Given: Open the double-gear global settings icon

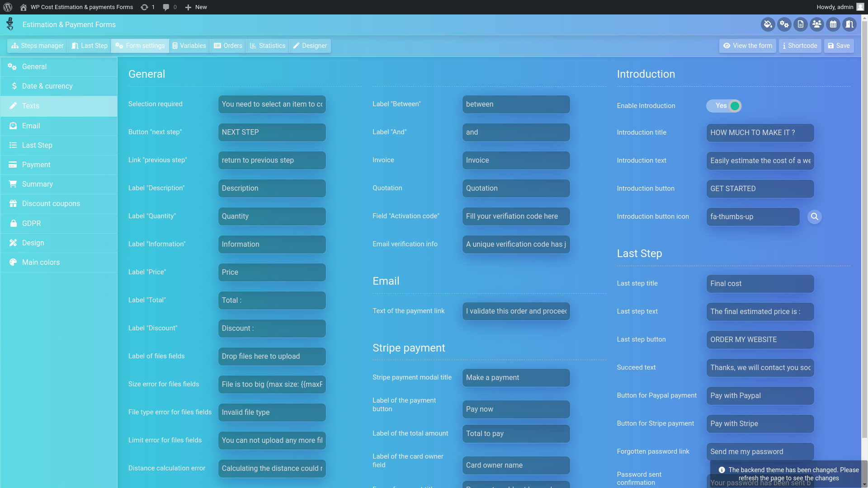Looking at the screenshot, I should click(784, 24).
